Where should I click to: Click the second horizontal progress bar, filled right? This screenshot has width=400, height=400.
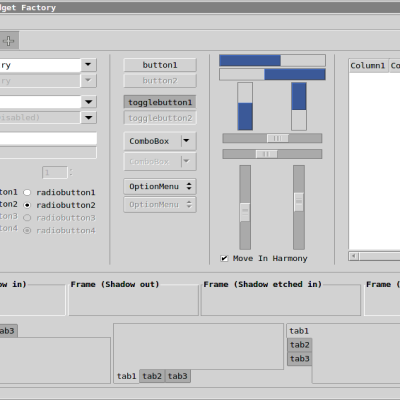click(x=272, y=74)
